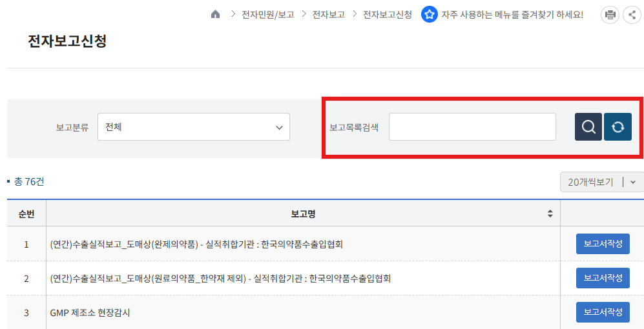The image size is (644, 329).
Task: Click the magnifier search button
Action: point(588,126)
